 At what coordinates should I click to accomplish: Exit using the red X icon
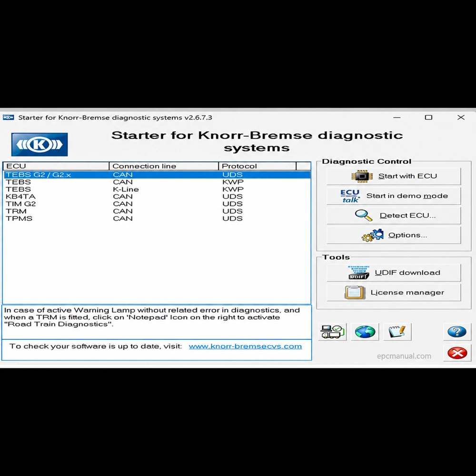(457, 353)
